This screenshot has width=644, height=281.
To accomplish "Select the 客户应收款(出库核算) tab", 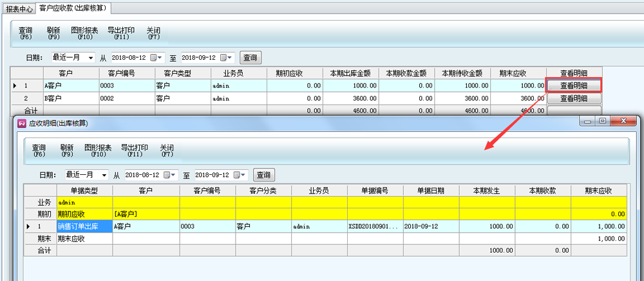I will click(73, 8).
